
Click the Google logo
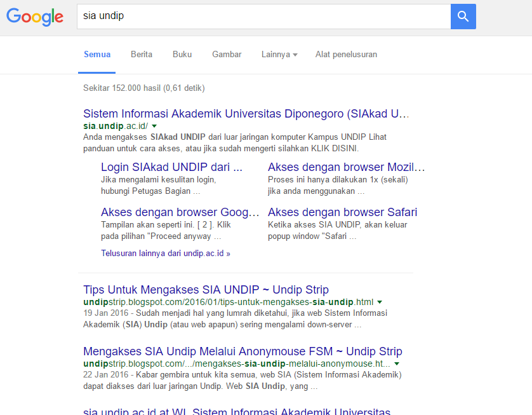35,17
